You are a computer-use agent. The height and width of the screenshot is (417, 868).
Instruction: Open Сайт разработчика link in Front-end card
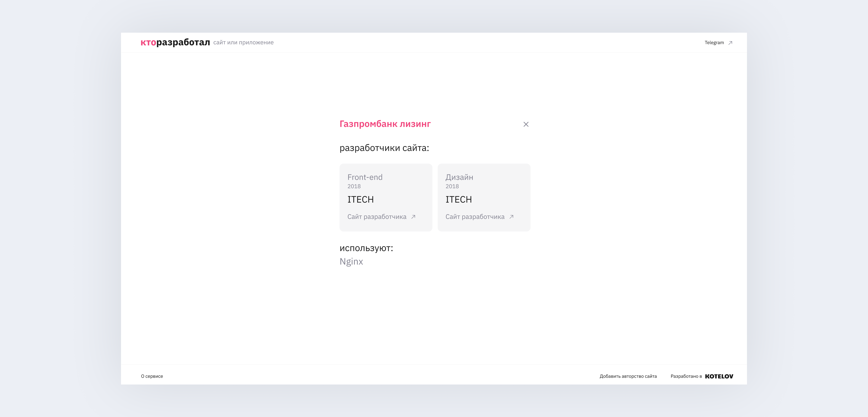377,217
